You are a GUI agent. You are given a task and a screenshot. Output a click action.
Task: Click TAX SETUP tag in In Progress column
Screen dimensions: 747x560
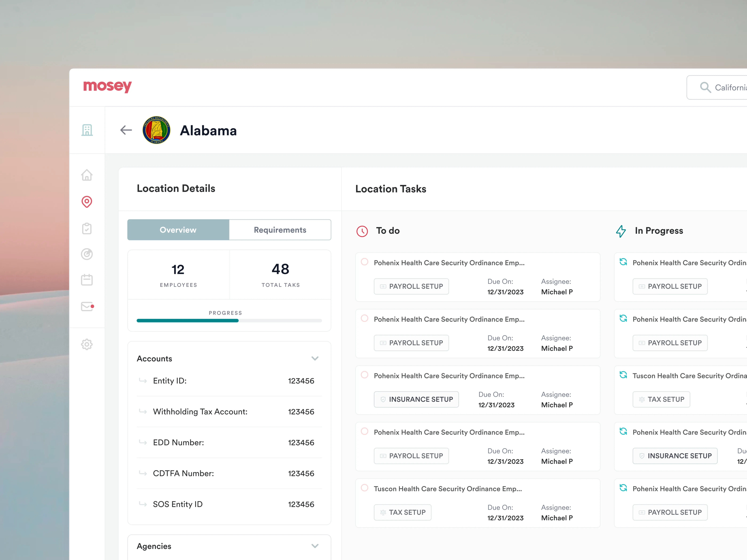point(661,399)
